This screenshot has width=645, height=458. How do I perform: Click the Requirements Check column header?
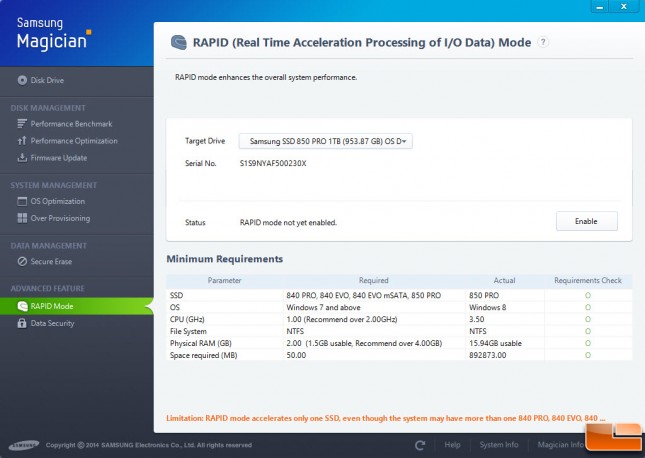588,281
